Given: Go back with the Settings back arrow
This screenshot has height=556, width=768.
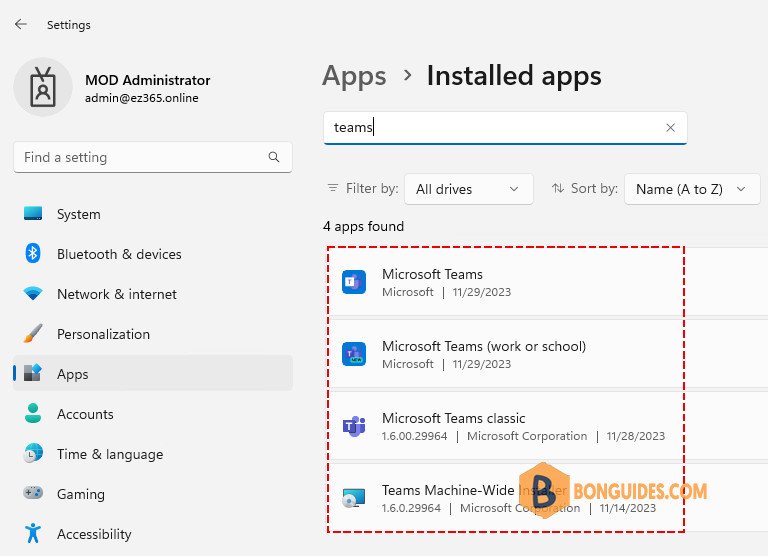Looking at the screenshot, I should pos(21,24).
